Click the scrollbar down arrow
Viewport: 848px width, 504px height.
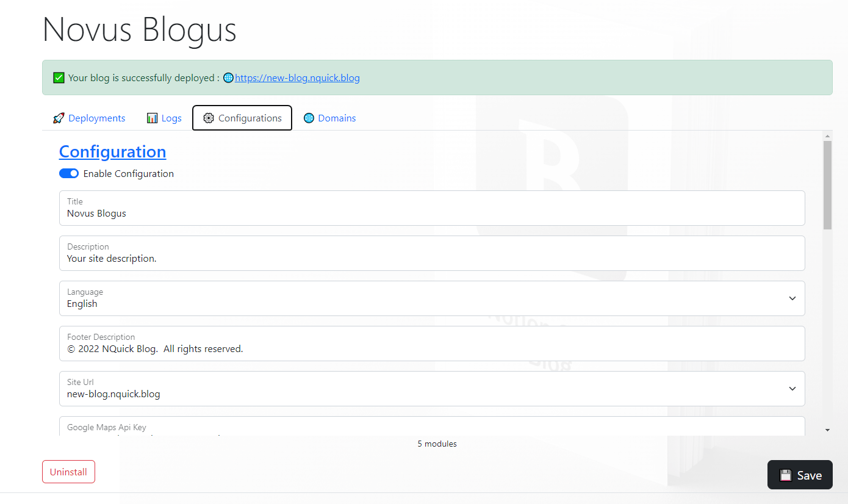click(x=827, y=430)
